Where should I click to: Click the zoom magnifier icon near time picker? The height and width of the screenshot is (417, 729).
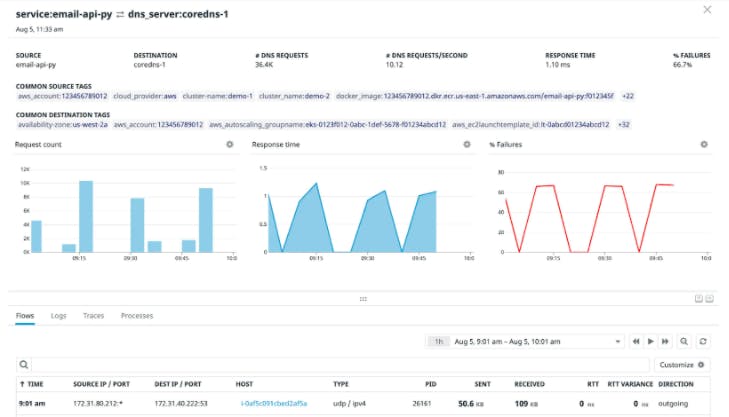[x=684, y=341]
